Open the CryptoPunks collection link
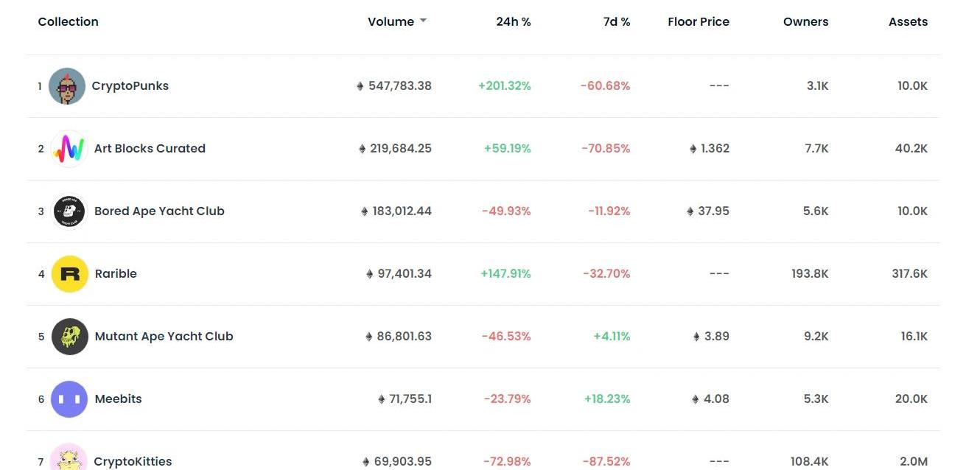Image resolution: width=980 pixels, height=470 pixels. point(130,86)
